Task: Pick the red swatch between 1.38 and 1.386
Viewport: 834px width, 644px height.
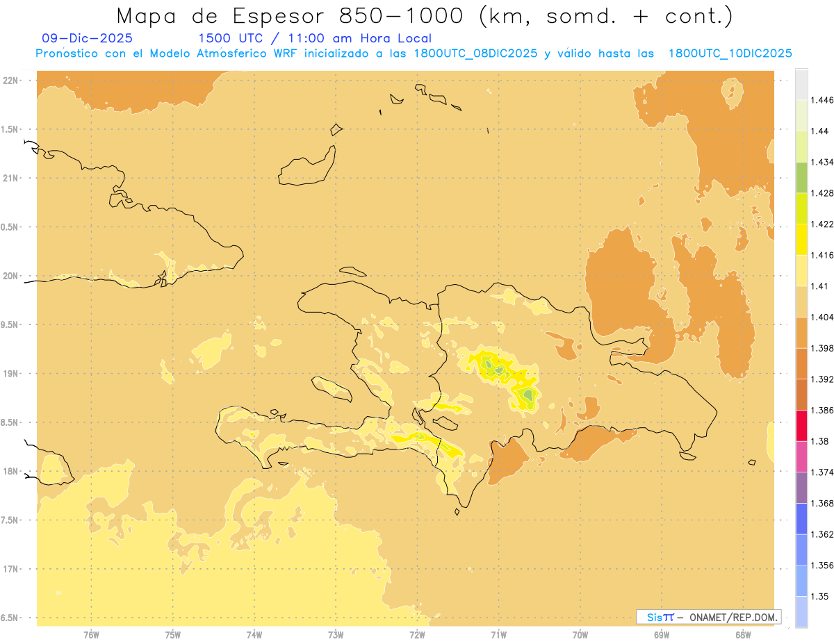Action: tap(801, 426)
